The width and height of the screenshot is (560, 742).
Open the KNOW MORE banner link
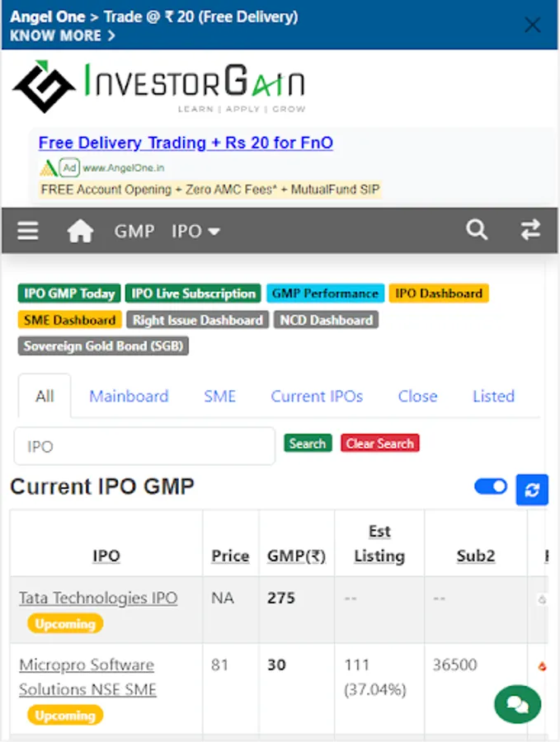(62, 36)
